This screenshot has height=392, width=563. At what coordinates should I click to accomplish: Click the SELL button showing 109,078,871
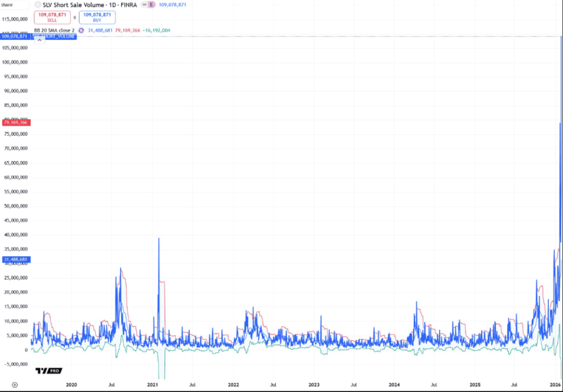click(x=52, y=17)
